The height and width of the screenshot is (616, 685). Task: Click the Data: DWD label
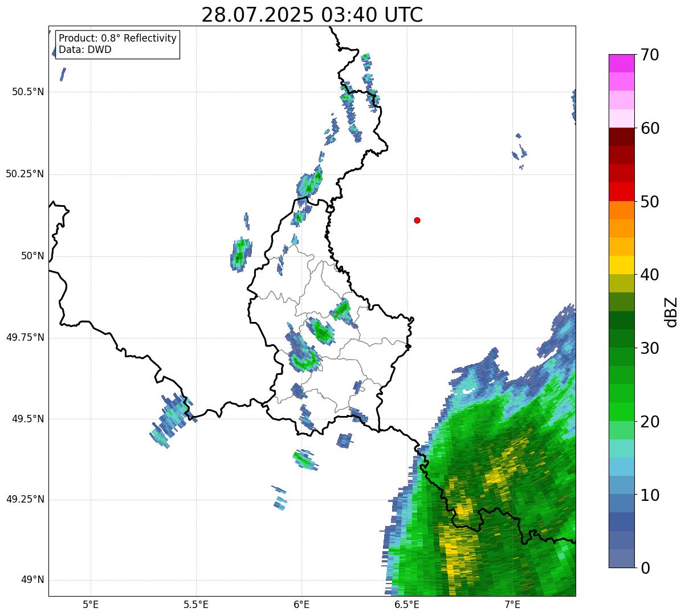tap(85, 50)
